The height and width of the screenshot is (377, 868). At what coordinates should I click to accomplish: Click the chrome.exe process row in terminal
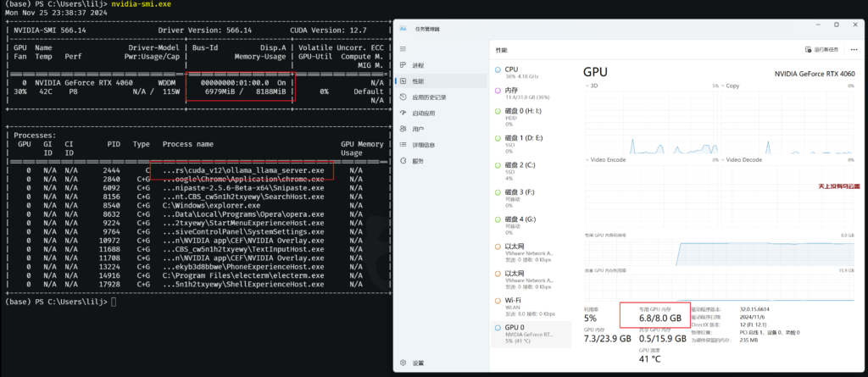click(195, 180)
